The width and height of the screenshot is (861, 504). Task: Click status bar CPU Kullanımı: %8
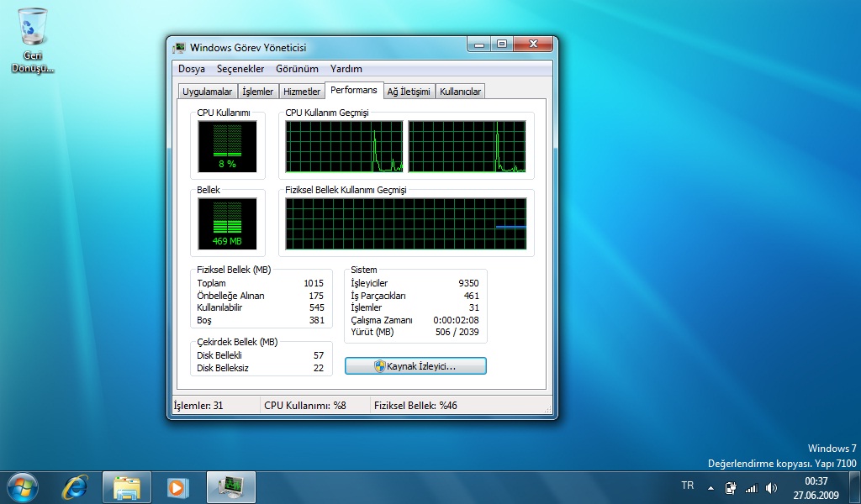305,406
